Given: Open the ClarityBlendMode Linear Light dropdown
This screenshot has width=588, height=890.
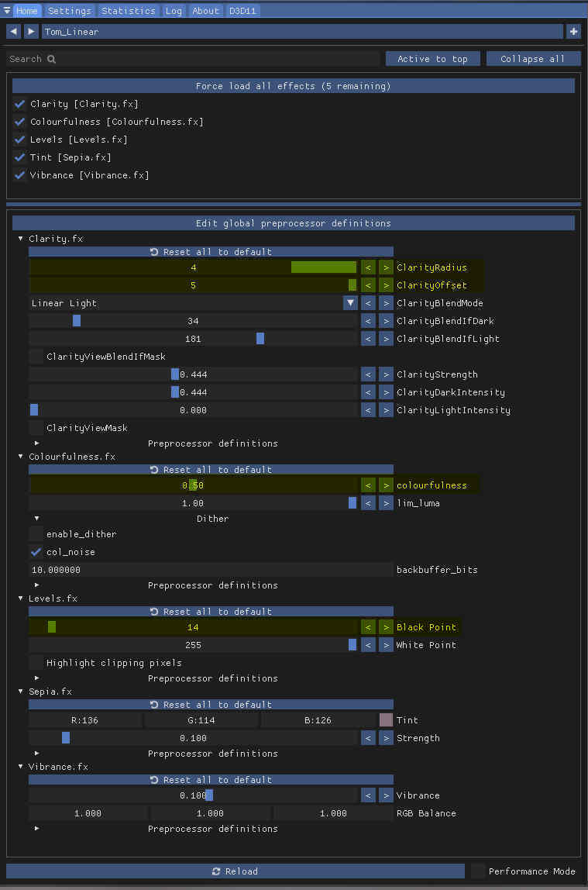Looking at the screenshot, I should (x=350, y=303).
